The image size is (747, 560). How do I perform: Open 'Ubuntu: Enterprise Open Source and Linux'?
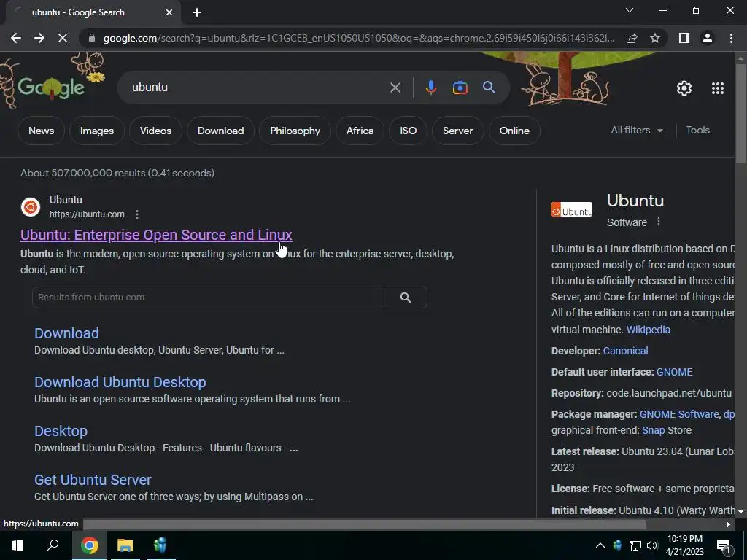pyautogui.click(x=156, y=235)
